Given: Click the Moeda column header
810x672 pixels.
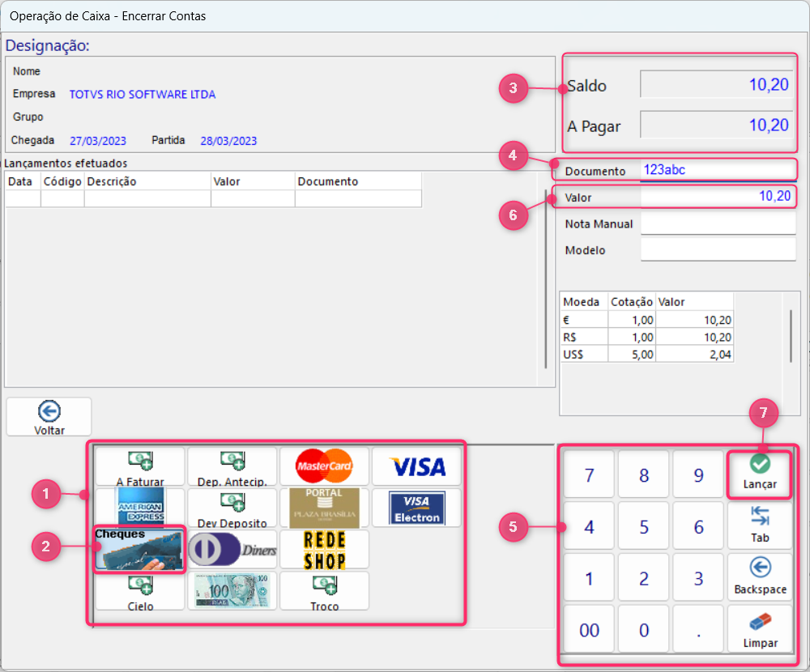Looking at the screenshot, I should 584,302.
